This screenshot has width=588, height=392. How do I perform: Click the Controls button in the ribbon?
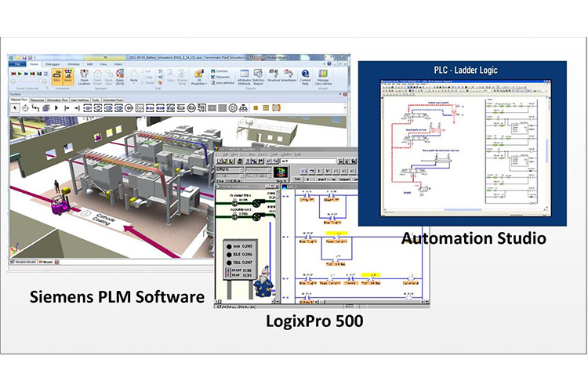220,71
